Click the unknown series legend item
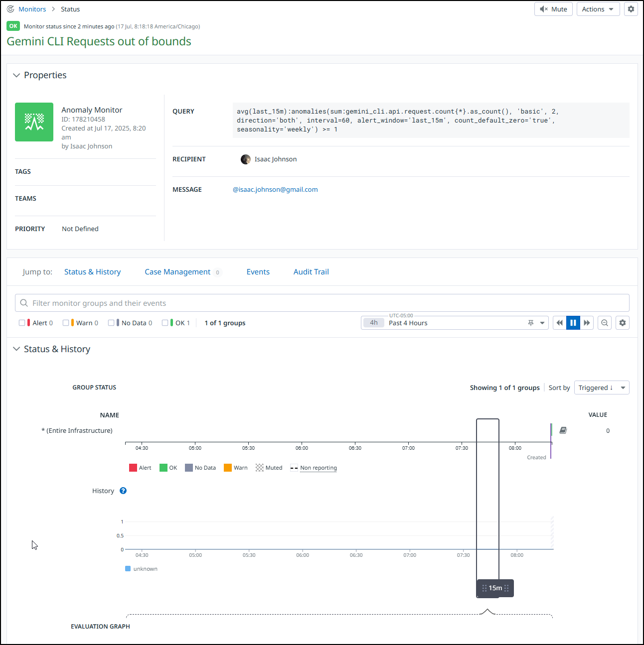The width and height of the screenshot is (644, 645). 142,569
